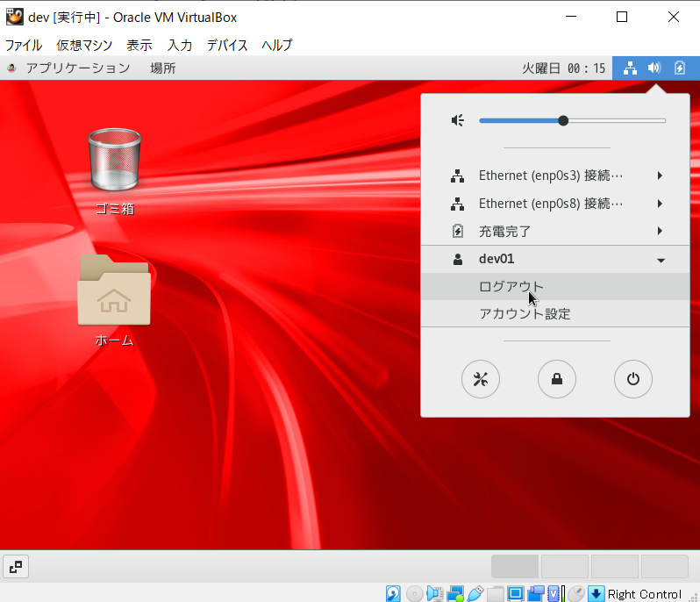Open the ヘルプ menu
This screenshot has width=700, height=602.
tap(277, 45)
